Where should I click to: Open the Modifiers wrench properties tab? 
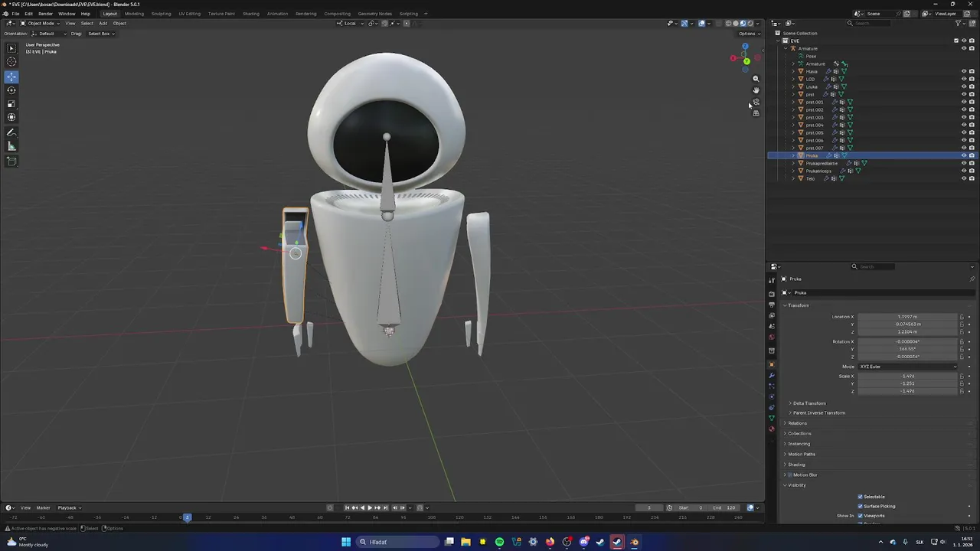[x=772, y=375]
